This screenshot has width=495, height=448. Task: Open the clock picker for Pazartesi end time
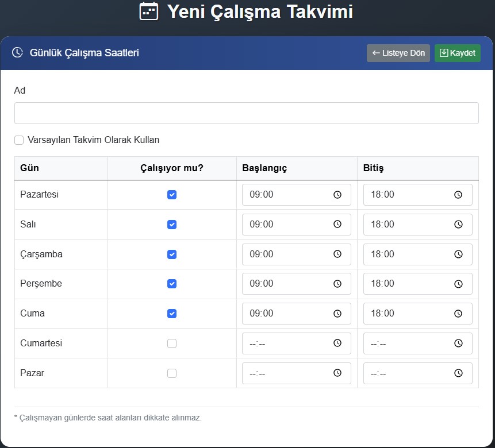458,195
